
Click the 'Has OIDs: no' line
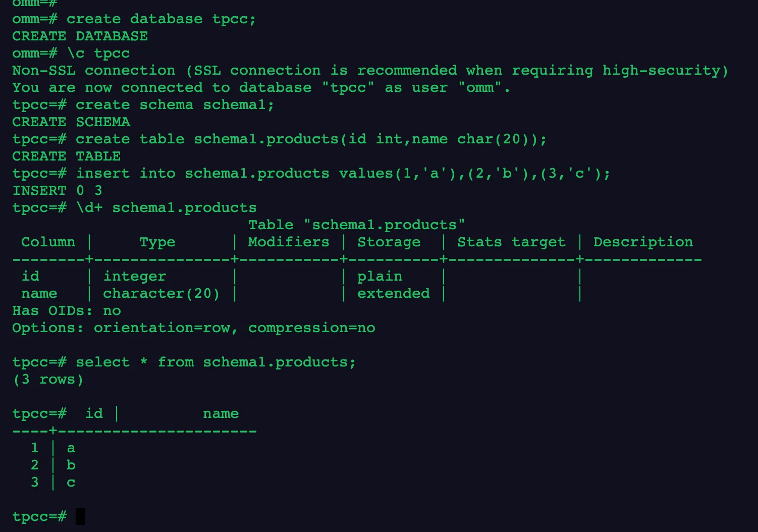[67, 311]
